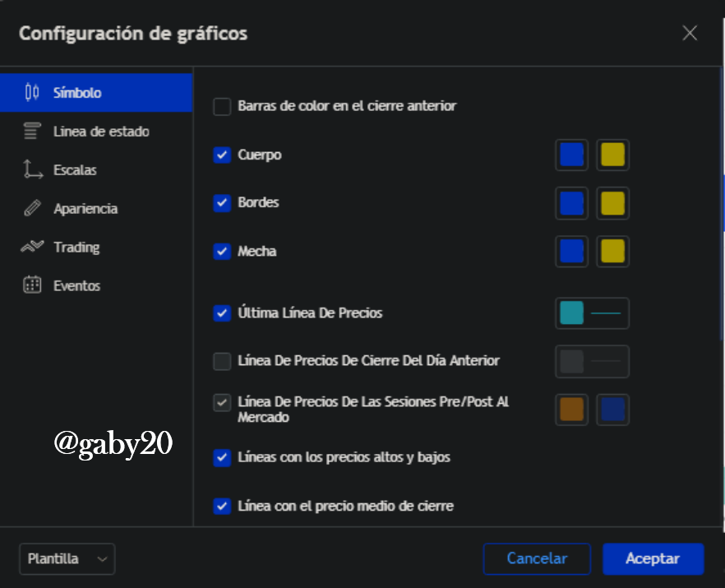Click the Trading chart-line icon
This screenshot has height=588, width=725.
tap(32, 247)
